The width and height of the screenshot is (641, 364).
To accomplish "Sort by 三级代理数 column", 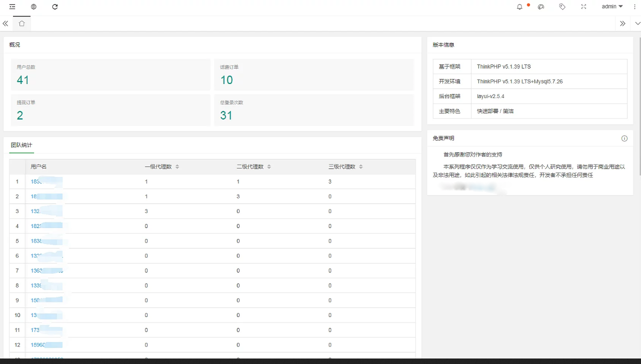I will [x=360, y=167].
